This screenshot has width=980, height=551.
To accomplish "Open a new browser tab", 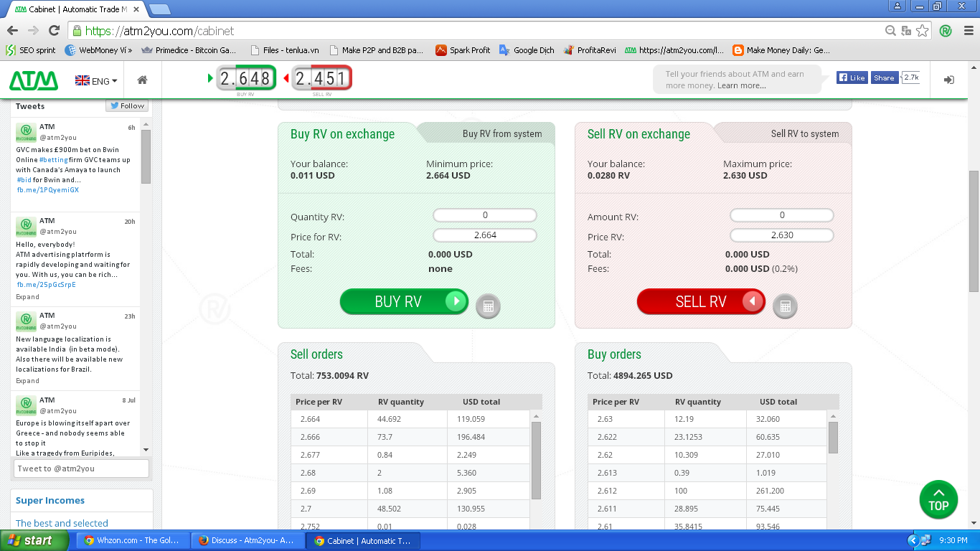I will [x=159, y=9].
